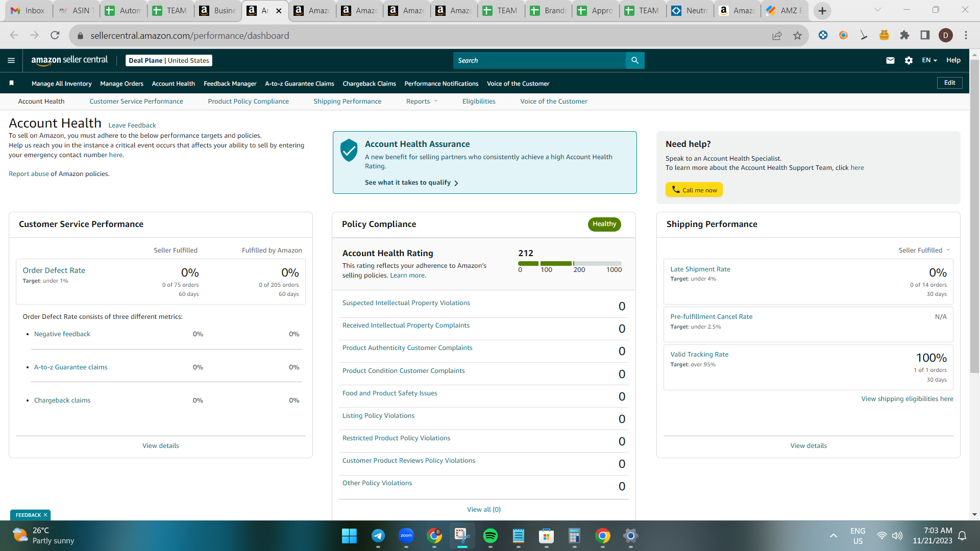Open a new browser tab
The image size is (980, 551).
coord(822,11)
